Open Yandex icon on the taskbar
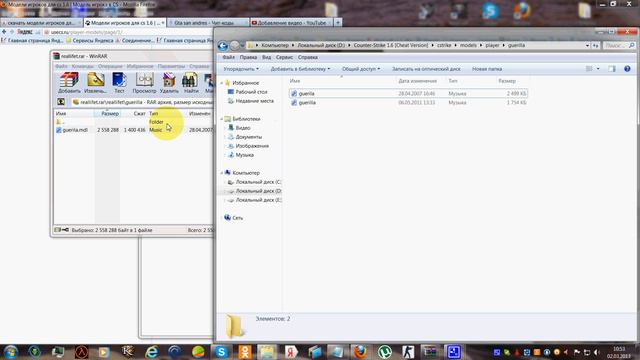640x360 pixels. [291, 352]
